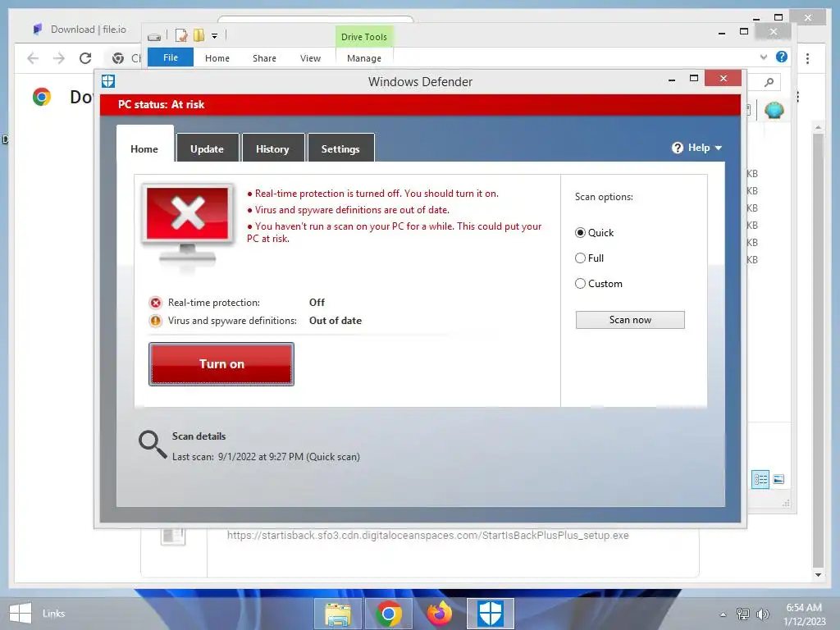Click the PC status: At risk banner
The image size is (840, 630).
point(421,104)
